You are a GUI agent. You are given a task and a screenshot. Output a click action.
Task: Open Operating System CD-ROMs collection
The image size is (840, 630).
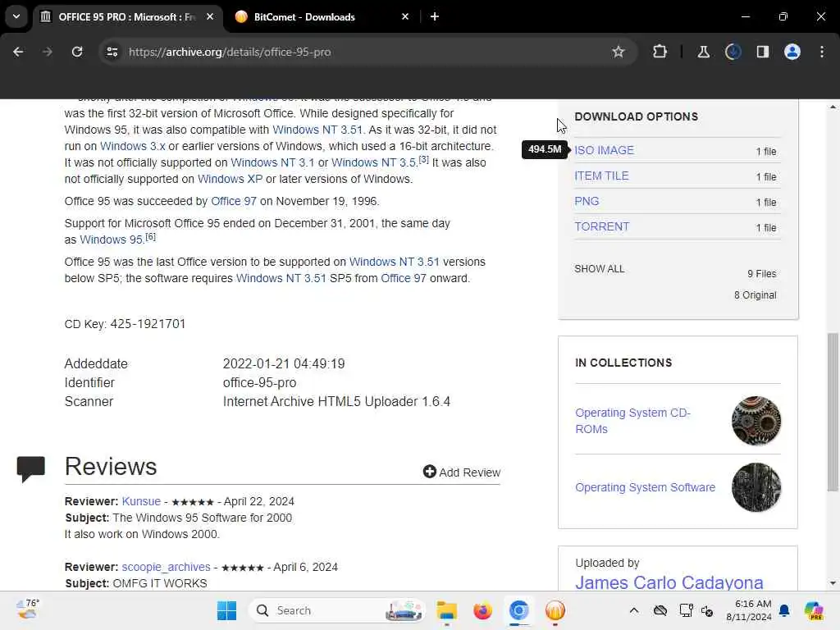click(632, 421)
